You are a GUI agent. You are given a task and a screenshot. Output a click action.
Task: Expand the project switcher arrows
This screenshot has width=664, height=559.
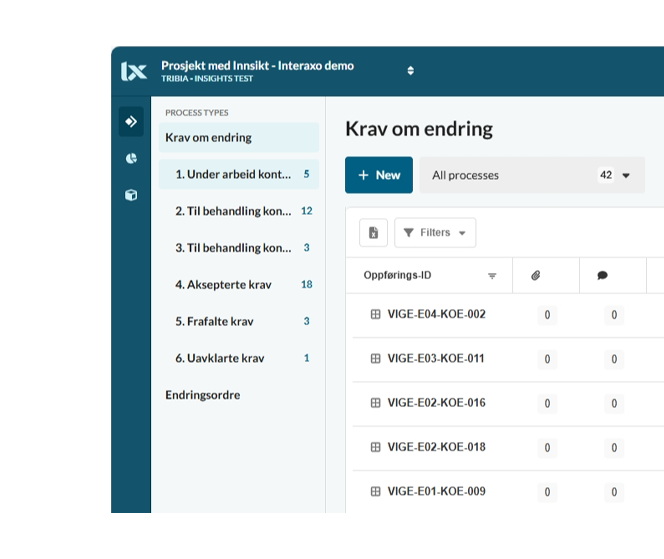410,71
